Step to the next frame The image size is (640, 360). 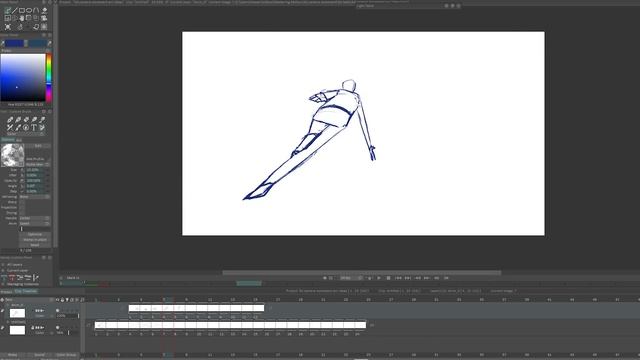click(x=427, y=278)
